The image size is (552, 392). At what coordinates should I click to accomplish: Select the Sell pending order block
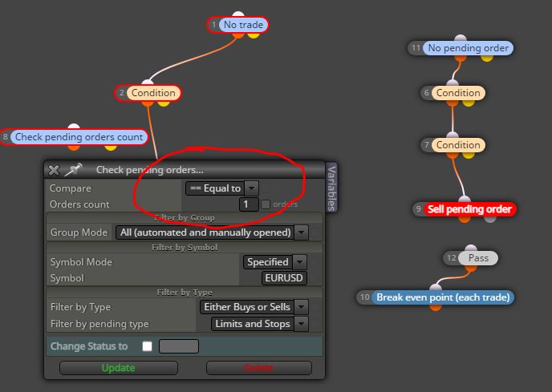469,209
